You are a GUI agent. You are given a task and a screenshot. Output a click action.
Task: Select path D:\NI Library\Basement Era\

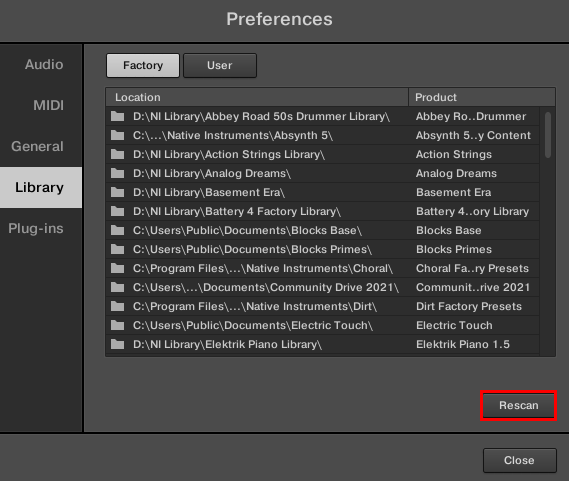tap(209, 192)
